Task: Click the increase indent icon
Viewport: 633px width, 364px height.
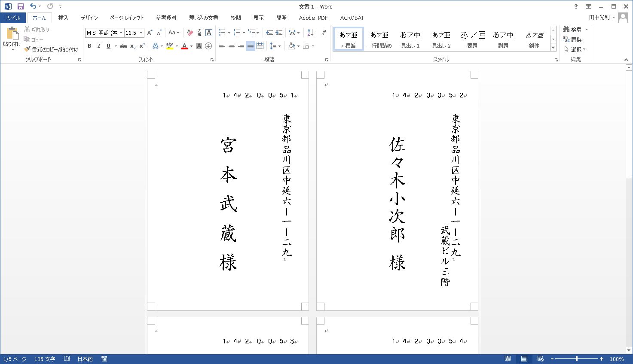Action: pos(279,33)
